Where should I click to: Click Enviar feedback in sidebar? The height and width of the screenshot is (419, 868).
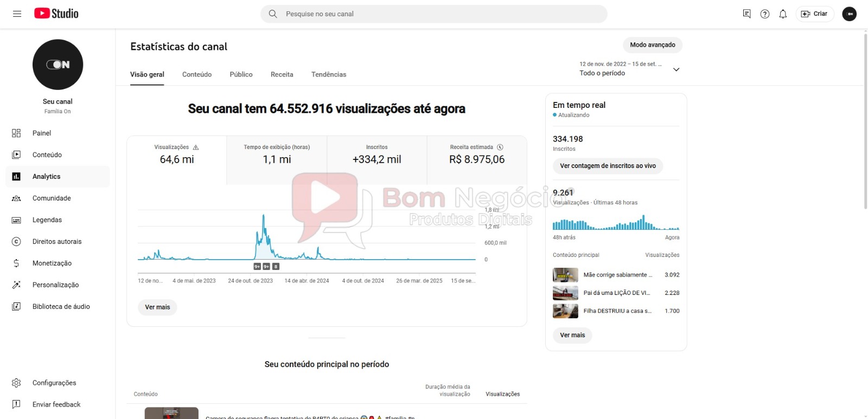(x=58, y=404)
